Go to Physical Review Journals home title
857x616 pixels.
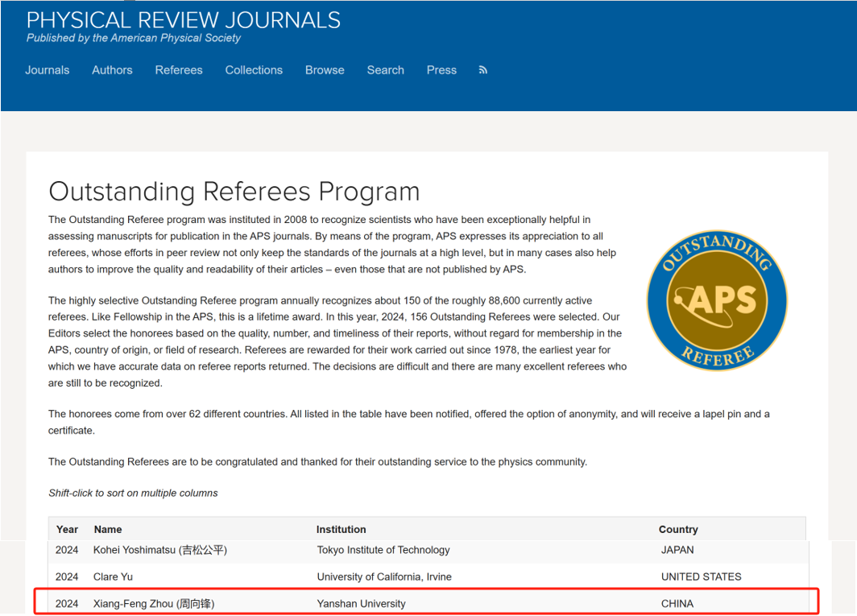tap(184, 20)
